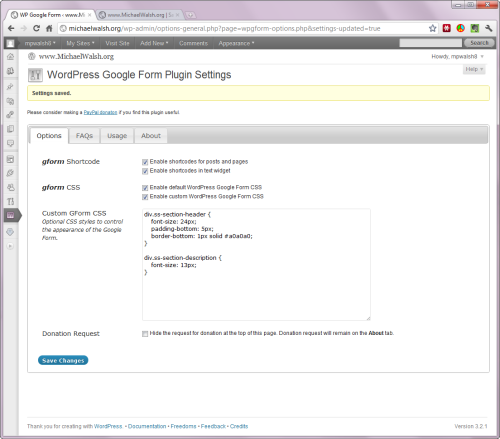Open the My Sites icon in the sidebar
Image resolution: width=500 pixels, height=439 pixels.
pyautogui.click(x=10, y=71)
